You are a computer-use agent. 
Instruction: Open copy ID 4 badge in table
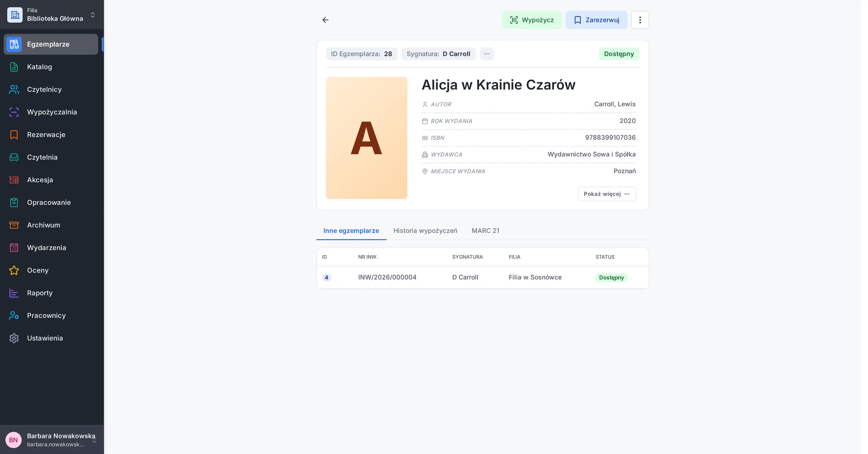[x=326, y=277]
